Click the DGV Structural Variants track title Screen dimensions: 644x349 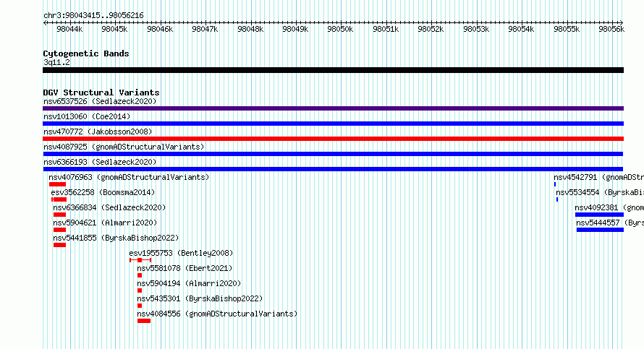[101, 92]
